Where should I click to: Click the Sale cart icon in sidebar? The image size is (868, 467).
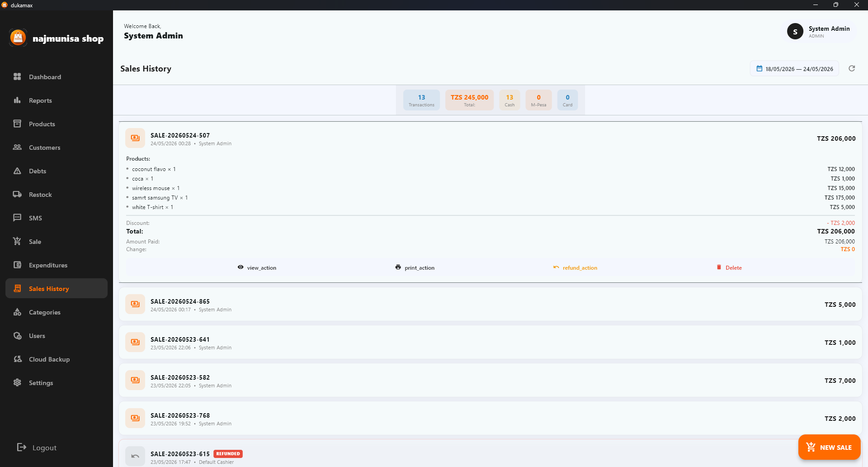pos(17,241)
